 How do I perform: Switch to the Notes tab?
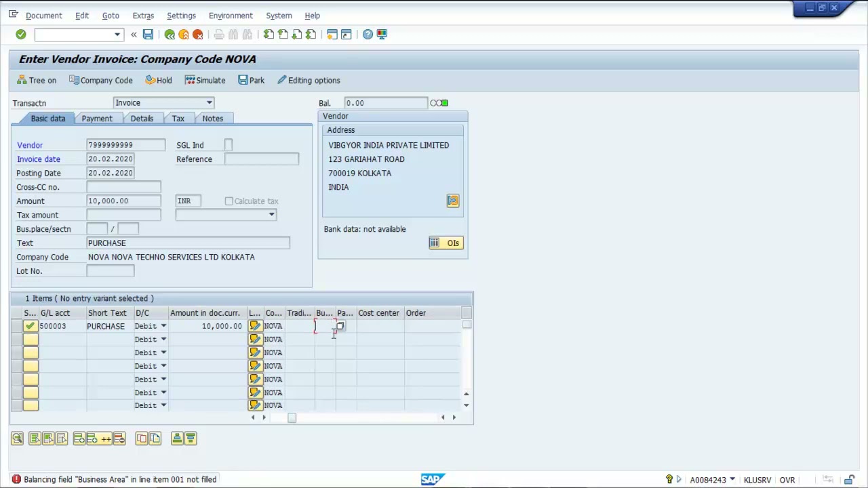[x=213, y=119]
